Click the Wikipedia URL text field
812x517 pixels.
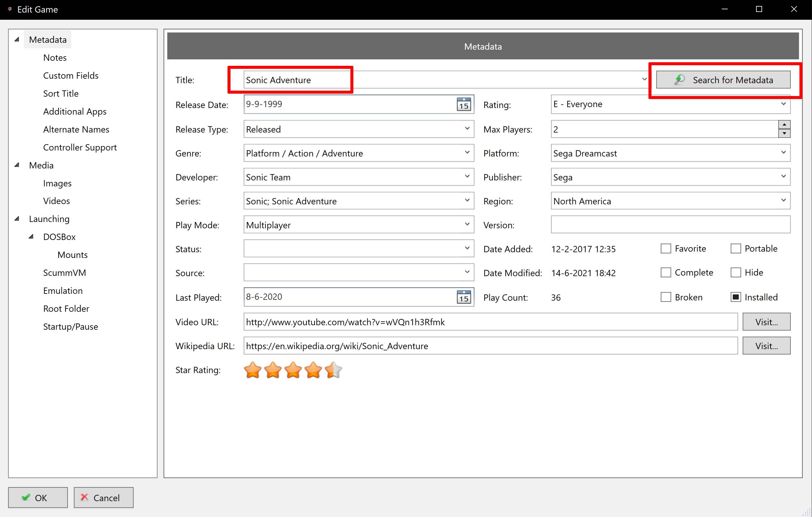click(491, 346)
